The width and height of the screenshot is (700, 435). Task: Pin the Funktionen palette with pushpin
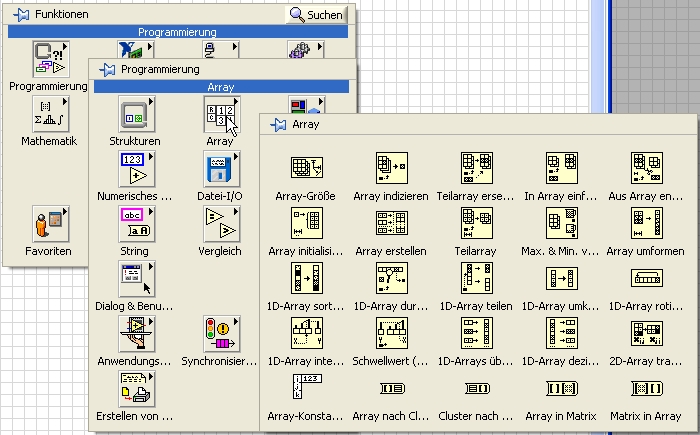point(21,15)
